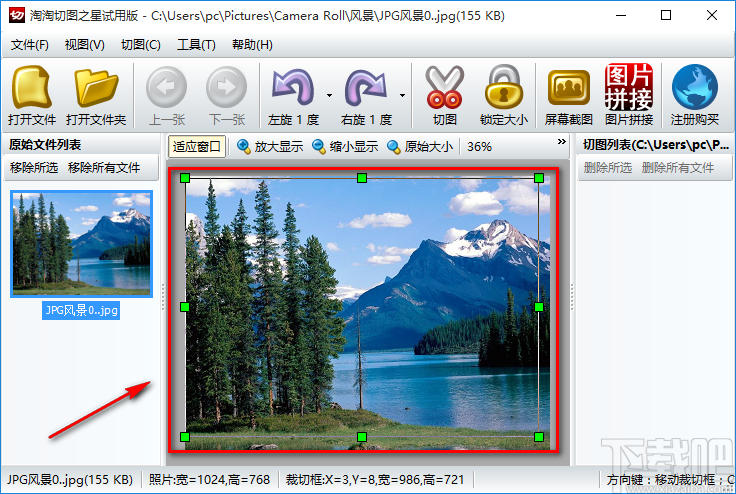Screen dimensions: 736x494
Task: Open the View (视图) menu
Action: tap(84, 45)
